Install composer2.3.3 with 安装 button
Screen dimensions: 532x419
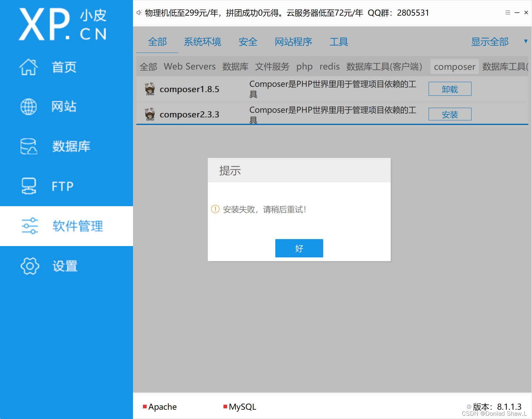(x=450, y=114)
